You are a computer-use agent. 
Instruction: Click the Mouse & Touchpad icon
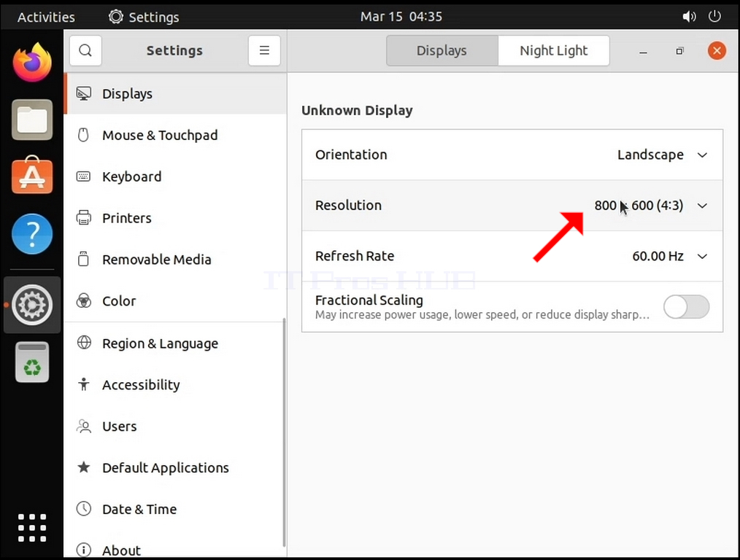(x=83, y=135)
